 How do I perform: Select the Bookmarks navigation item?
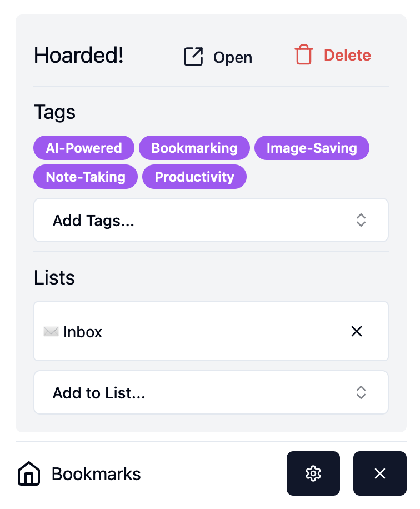click(96, 473)
